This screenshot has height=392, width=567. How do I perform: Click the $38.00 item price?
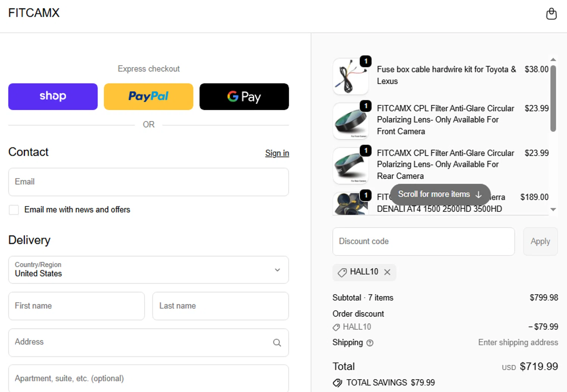(536, 69)
